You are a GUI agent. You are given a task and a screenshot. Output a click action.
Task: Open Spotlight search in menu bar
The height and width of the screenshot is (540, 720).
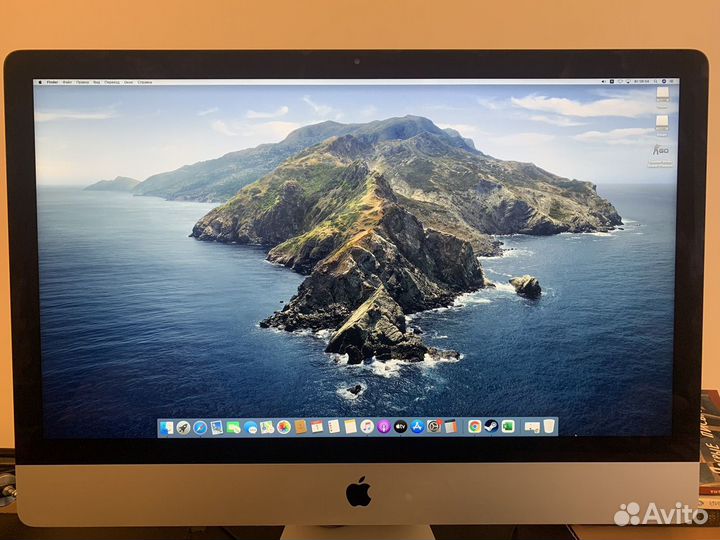(655, 82)
